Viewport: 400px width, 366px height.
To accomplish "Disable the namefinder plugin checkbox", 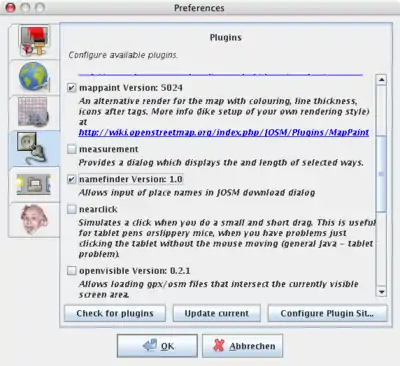I will (x=72, y=179).
